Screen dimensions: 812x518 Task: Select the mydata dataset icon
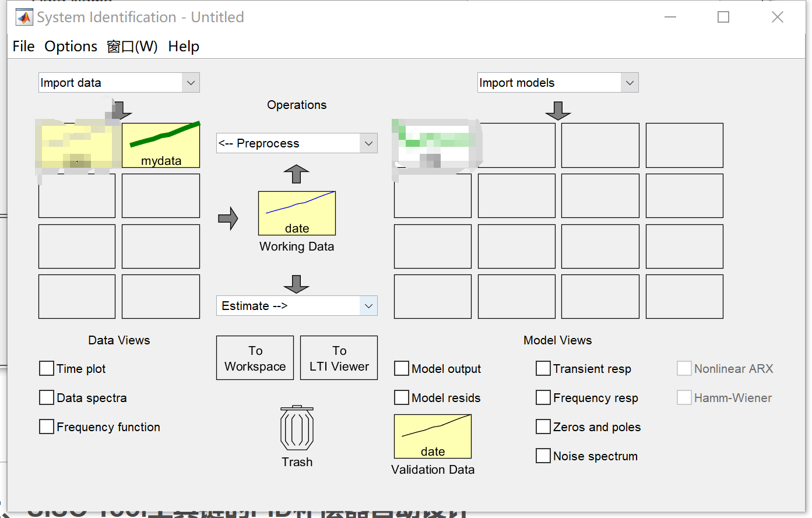(x=161, y=145)
